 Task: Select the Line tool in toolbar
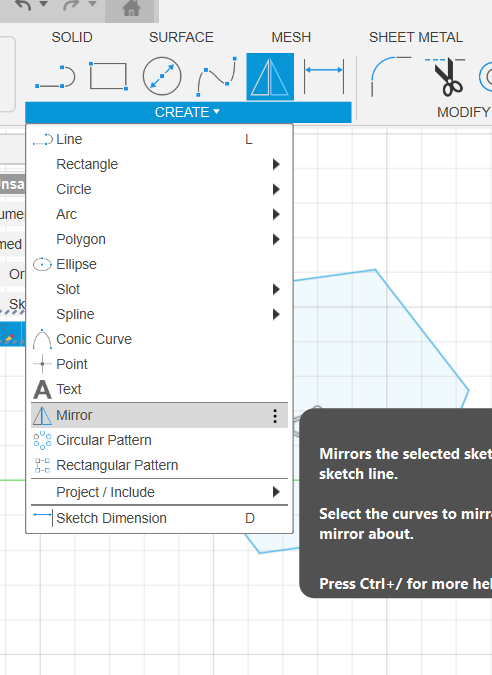tap(55, 77)
